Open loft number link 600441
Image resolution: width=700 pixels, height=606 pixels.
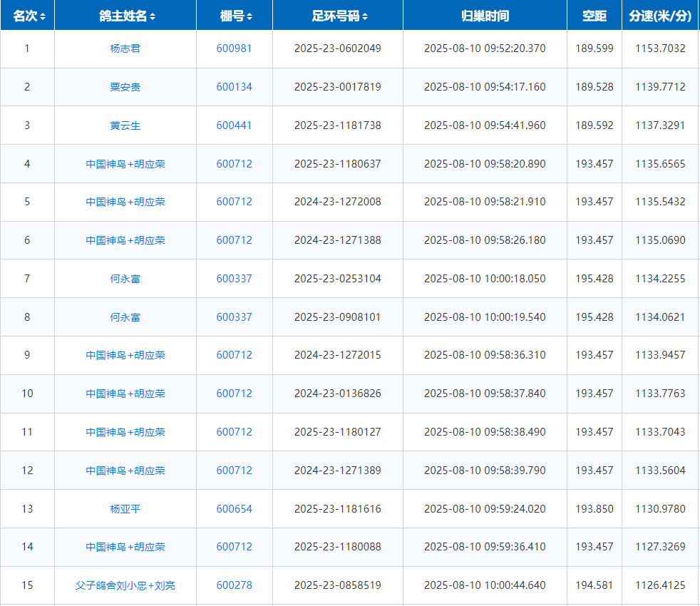click(234, 125)
